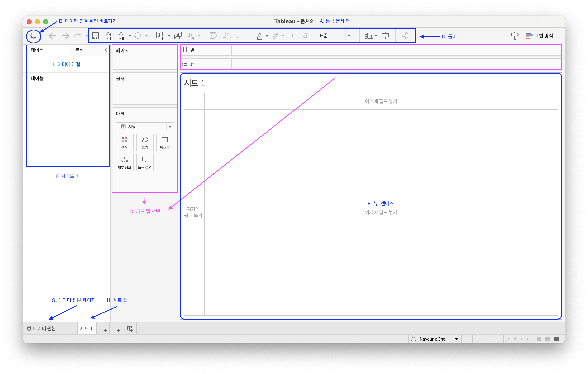Click new worksheet toolbar icon
The height and width of the screenshot is (374, 588).
tap(160, 36)
